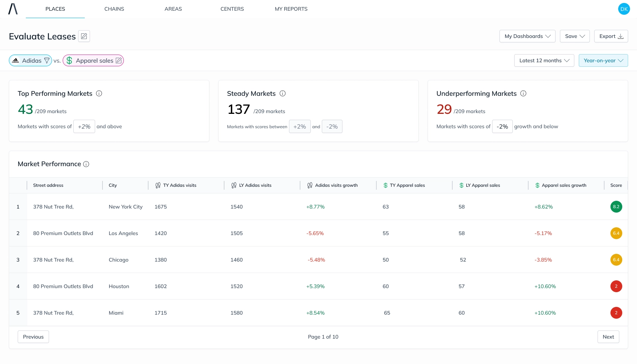Click dollar icon in Apparel sales growth header
This screenshot has height=364, width=637.
click(537, 185)
